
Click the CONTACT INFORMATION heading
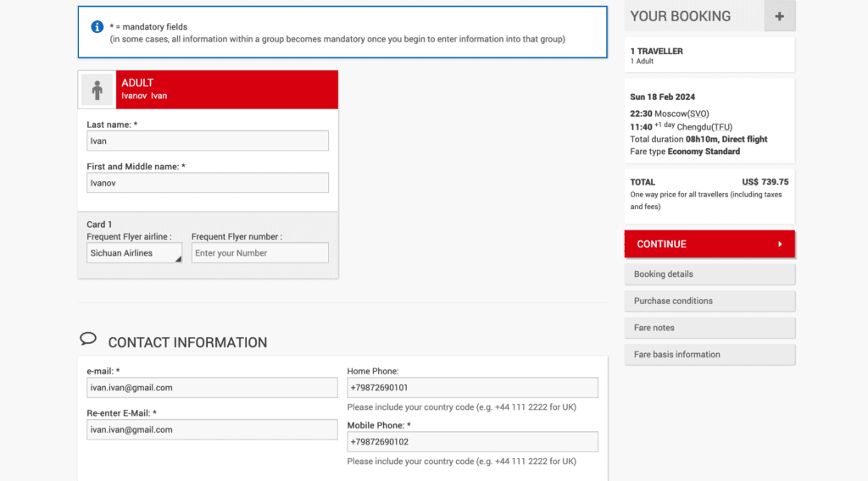tap(187, 343)
